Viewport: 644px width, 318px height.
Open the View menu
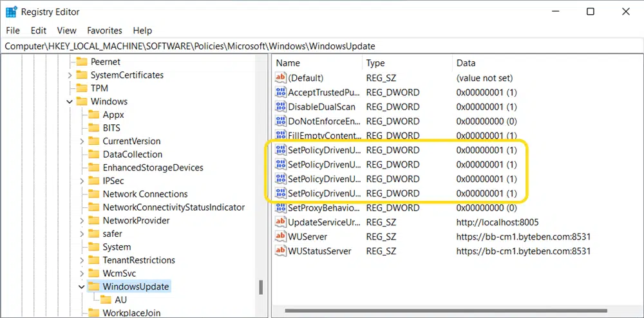(x=66, y=30)
